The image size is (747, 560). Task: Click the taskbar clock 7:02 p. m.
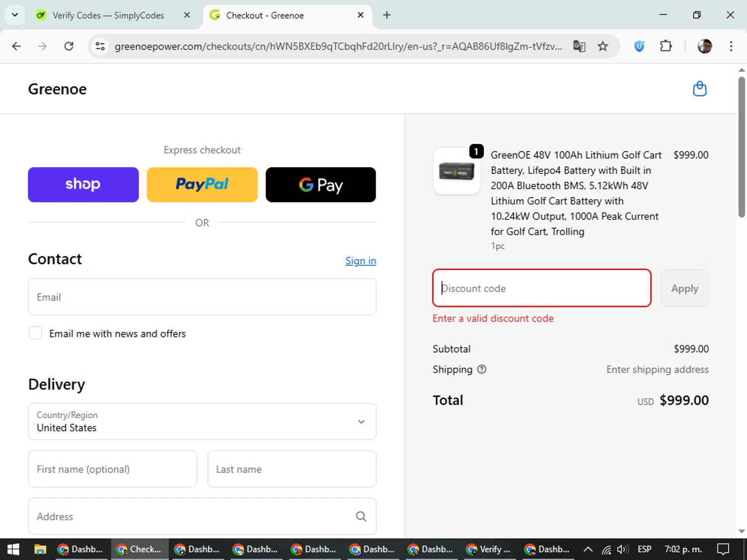(683, 549)
